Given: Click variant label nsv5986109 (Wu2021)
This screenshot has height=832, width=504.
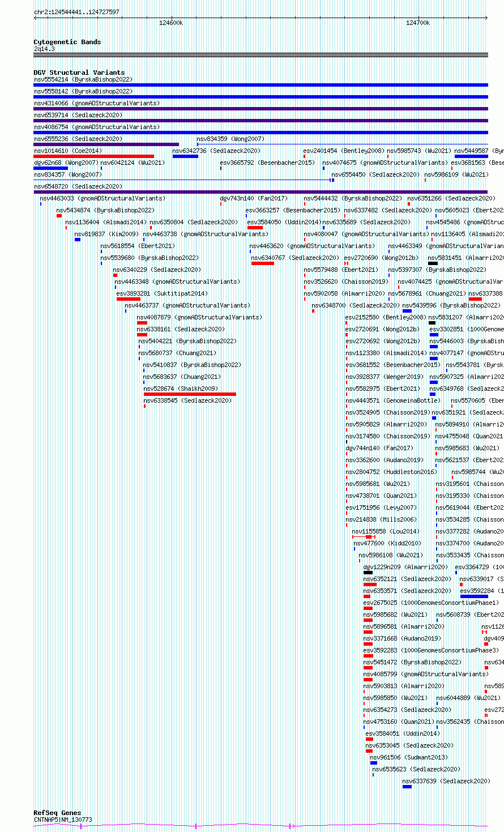Looking at the screenshot, I should (456, 175).
